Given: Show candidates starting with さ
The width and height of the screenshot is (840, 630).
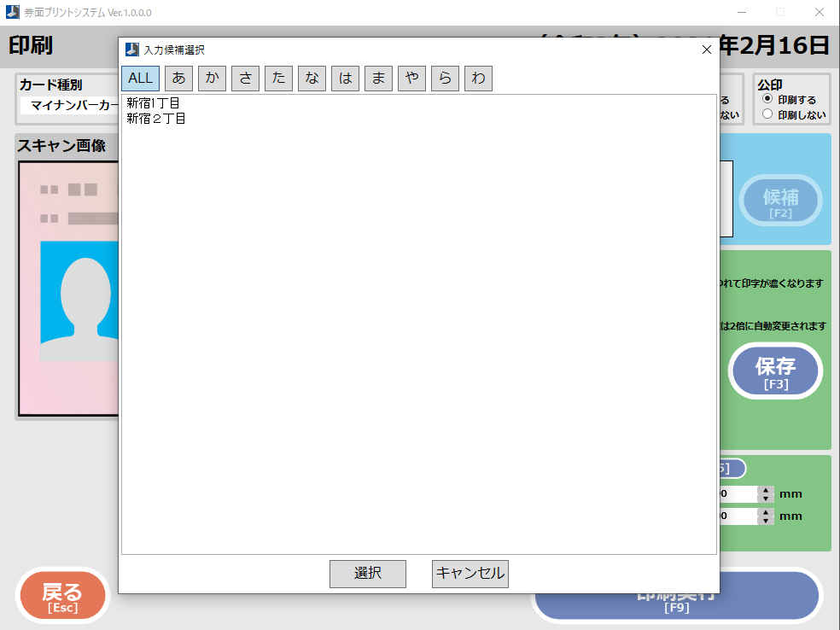Looking at the screenshot, I should (245, 79).
